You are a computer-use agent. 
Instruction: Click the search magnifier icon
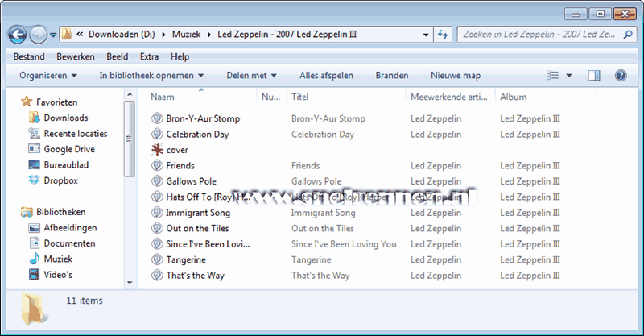click(x=627, y=35)
